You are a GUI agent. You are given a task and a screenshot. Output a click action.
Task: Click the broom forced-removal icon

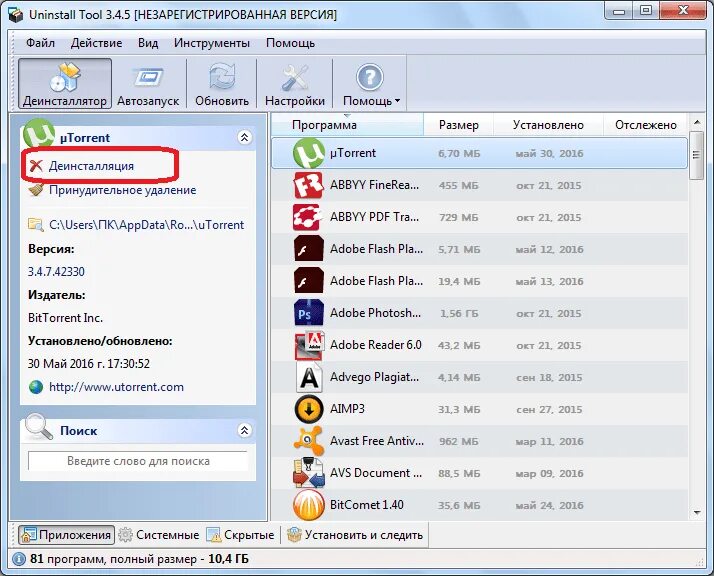36,189
